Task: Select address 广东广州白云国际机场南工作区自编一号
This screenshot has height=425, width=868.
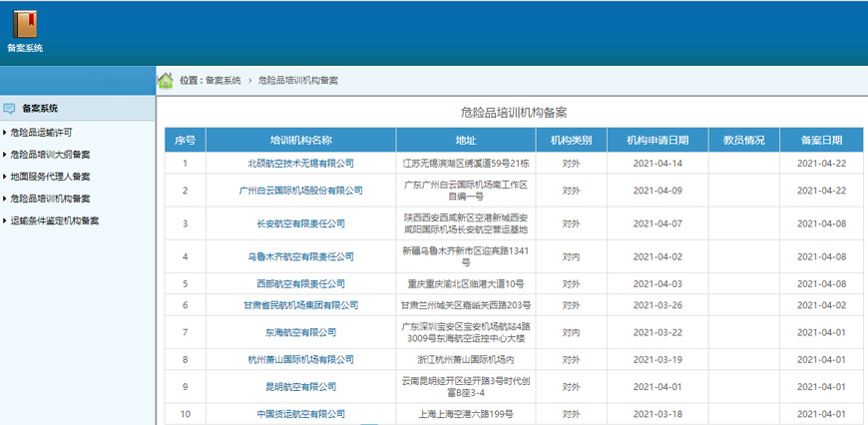Action: click(x=466, y=191)
